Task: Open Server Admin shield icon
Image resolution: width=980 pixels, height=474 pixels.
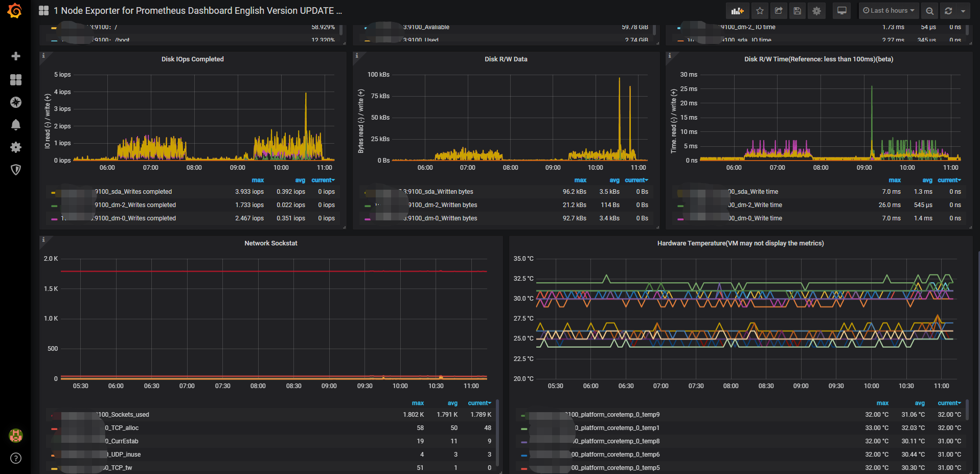Action: (x=16, y=170)
